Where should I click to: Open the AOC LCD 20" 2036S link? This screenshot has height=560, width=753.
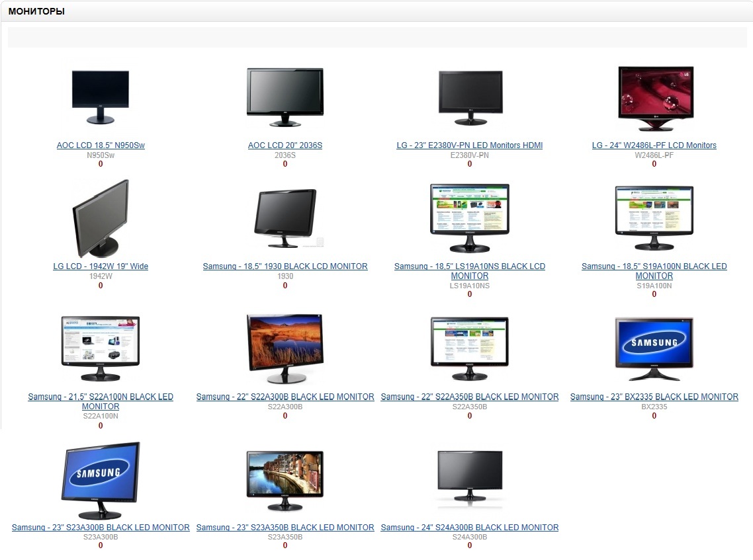click(x=285, y=145)
